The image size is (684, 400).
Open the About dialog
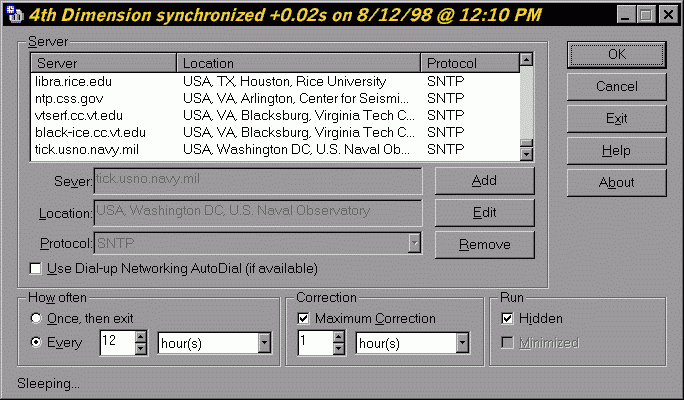[x=616, y=182]
